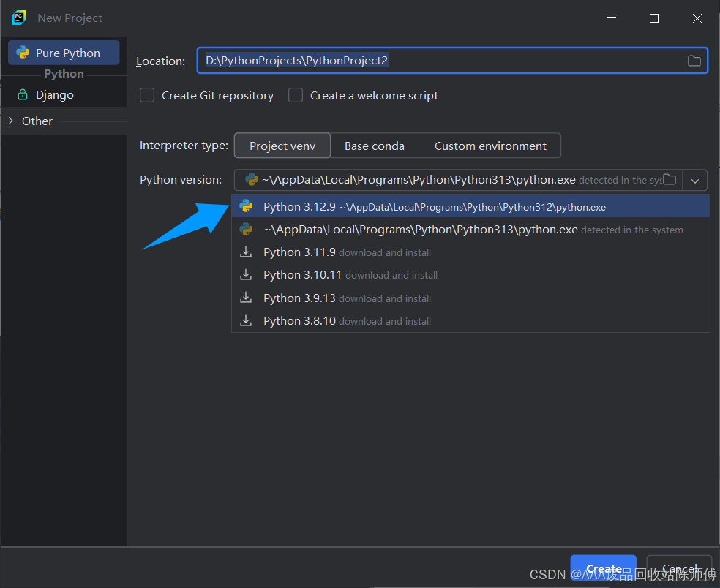Choose Project venv interpreter type
Viewport: 720px width, 588px height.
[x=282, y=146]
